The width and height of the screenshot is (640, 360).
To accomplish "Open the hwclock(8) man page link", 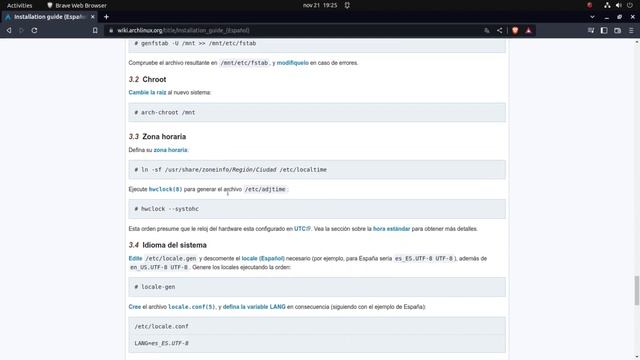I will click(x=165, y=189).
